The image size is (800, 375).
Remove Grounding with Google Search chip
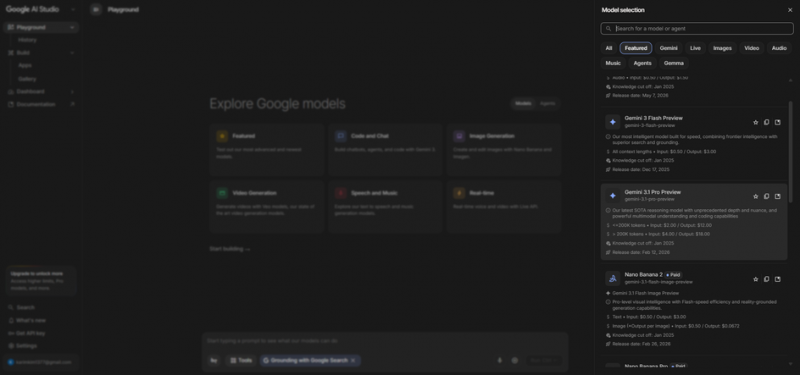[x=353, y=361]
